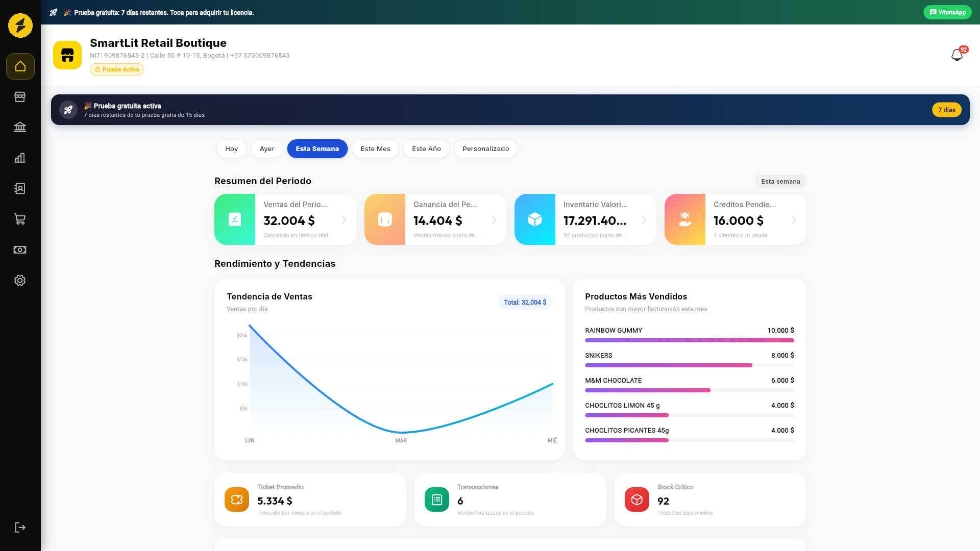Click the sales trend line chart
The width and height of the screenshot is (980, 551).
pos(401,379)
